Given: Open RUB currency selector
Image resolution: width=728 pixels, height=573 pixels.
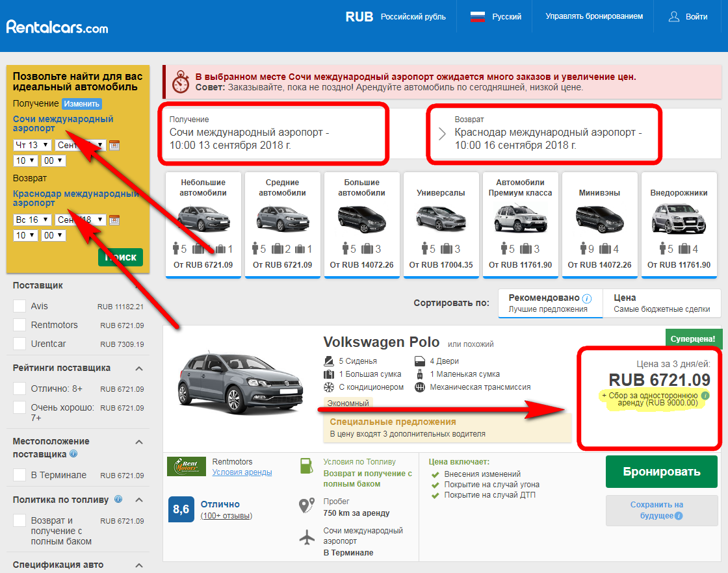Looking at the screenshot, I should pos(395,17).
